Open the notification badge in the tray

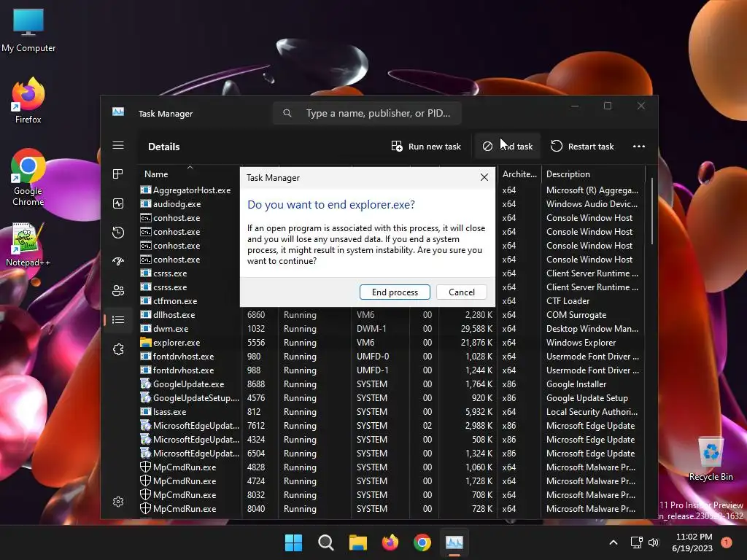pos(726,542)
